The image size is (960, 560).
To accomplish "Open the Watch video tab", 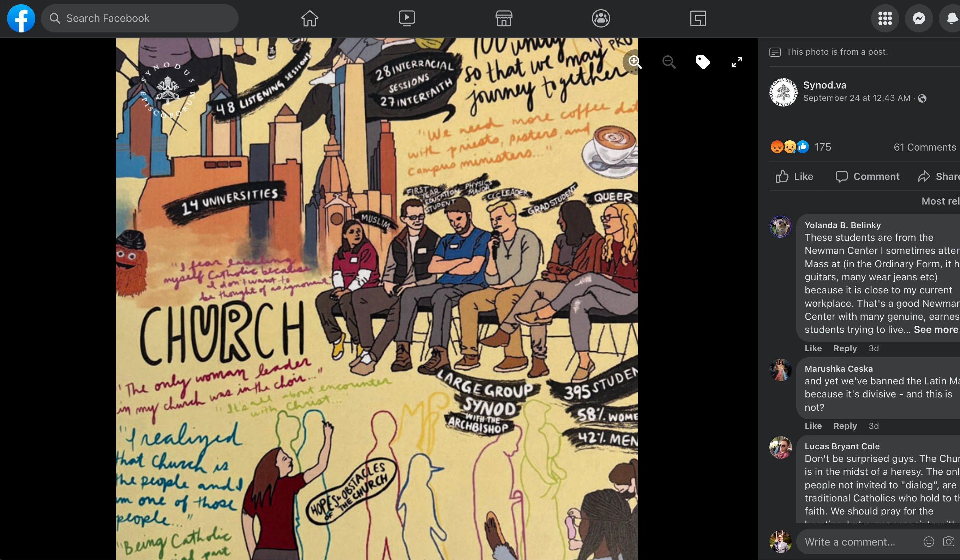I will [x=407, y=18].
